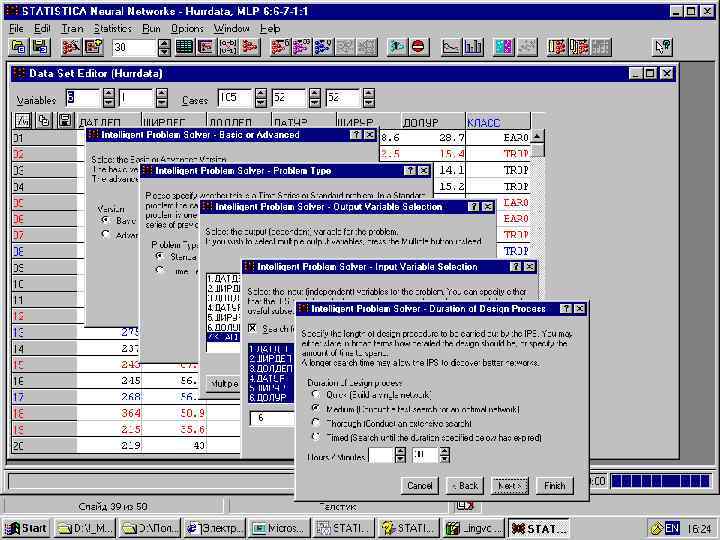Viewport: 720px width, 540px height.
Task: Toggle the Search checkbox in Input Variable Selection
Action: point(253,328)
